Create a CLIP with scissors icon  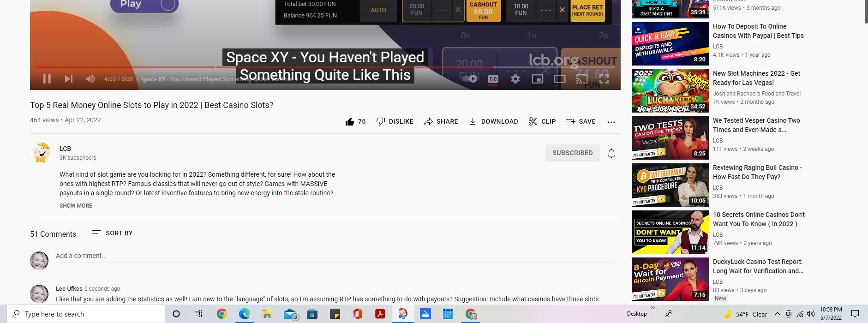[x=542, y=121]
